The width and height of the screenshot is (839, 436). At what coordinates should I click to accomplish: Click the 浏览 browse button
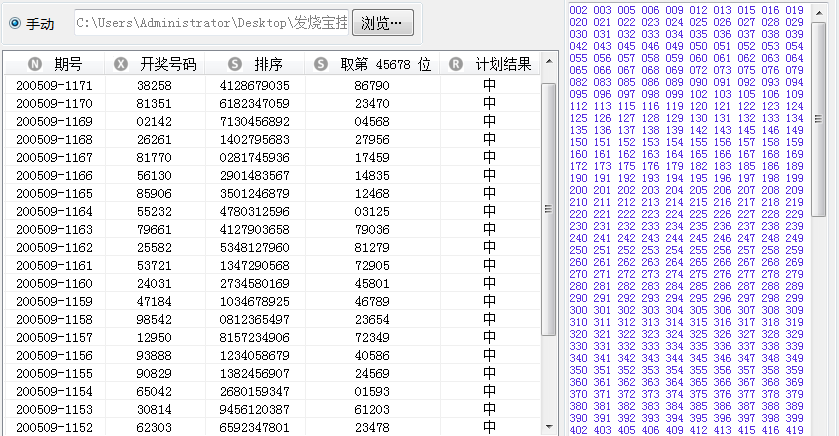coord(383,23)
